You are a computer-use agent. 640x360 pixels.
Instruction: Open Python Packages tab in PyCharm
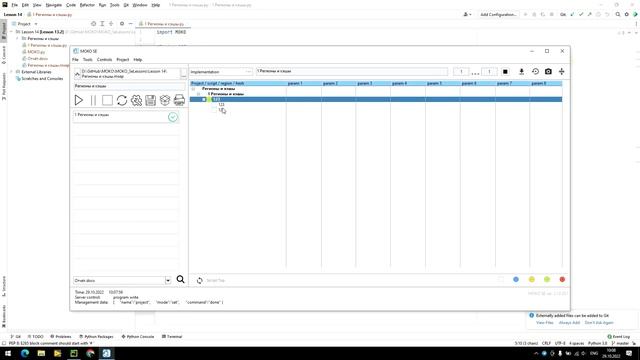96,337
